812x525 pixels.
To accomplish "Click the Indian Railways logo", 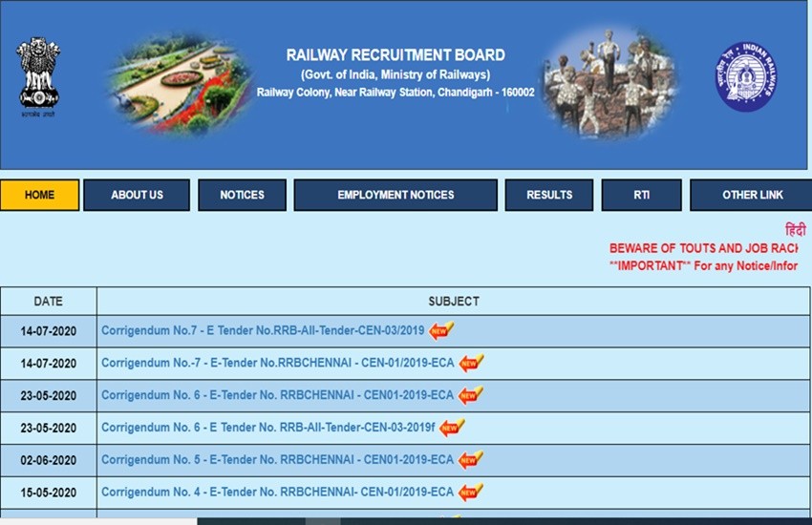I will coord(745,77).
